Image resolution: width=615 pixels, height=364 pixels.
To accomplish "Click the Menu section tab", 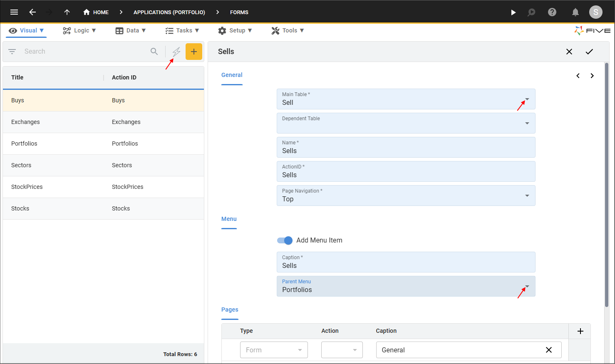I will click(x=229, y=219).
